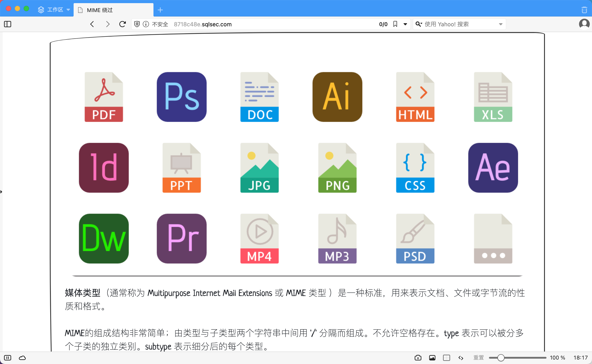592x364 pixels.
Task: Open the 工作区 workspace dropdown
Action: tap(54, 10)
